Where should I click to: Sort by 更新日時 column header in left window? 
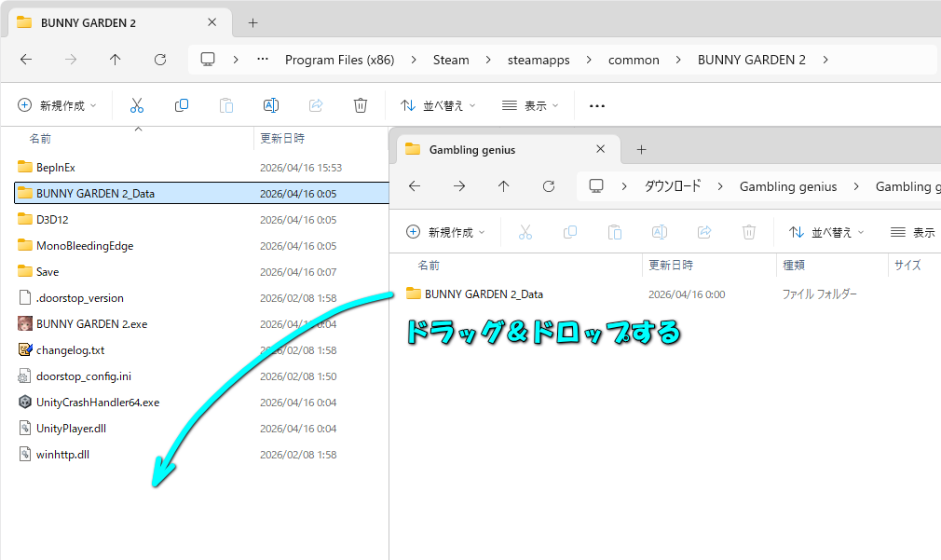click(x=282, y=138)
